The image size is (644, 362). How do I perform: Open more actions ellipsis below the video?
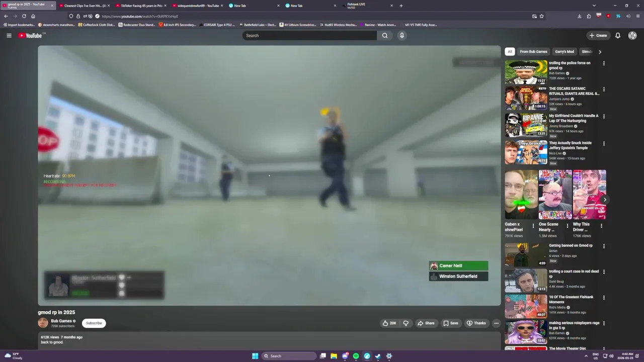coord(496,323)
